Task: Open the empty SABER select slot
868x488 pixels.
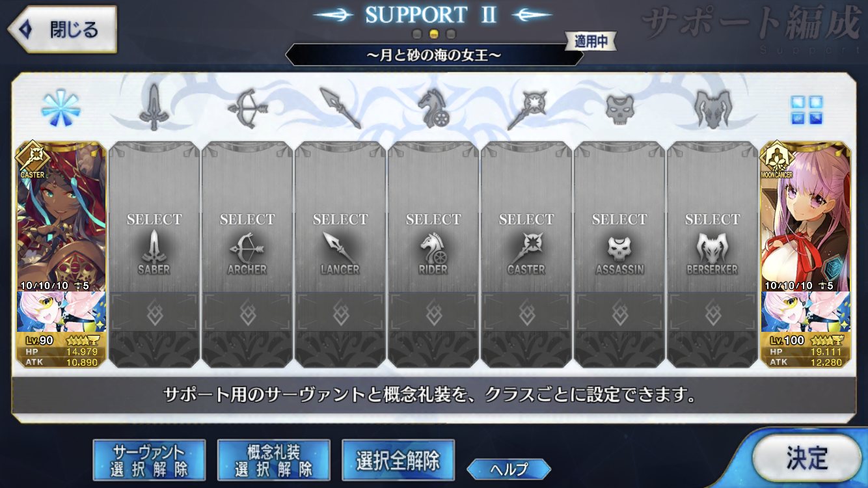Action: (x=154, y=254)
